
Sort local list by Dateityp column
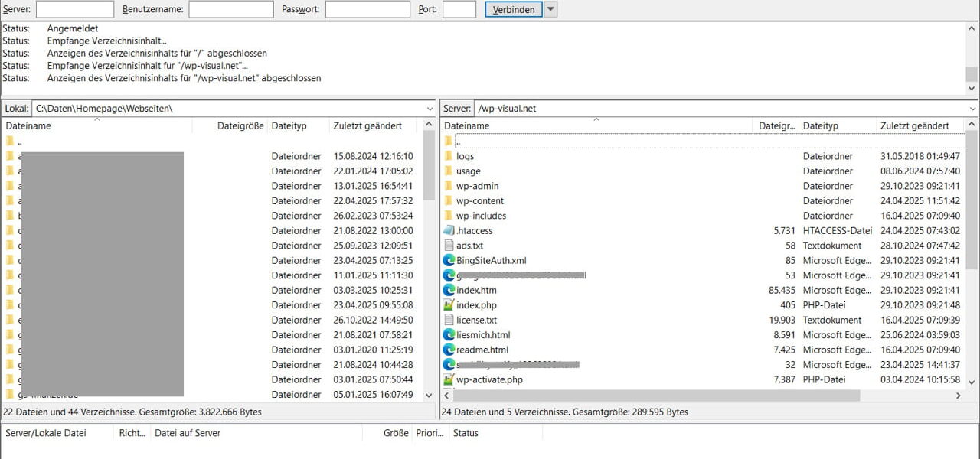(299, 125)
